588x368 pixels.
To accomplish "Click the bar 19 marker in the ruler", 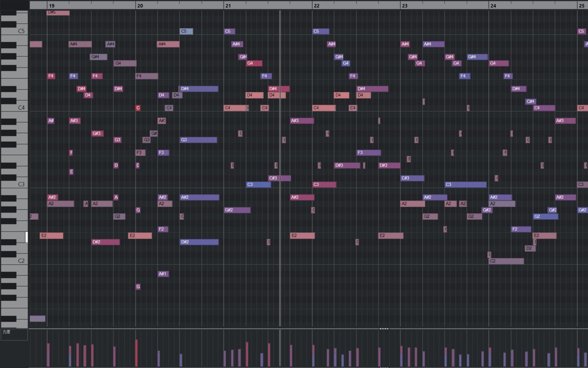I will point(51,5).
